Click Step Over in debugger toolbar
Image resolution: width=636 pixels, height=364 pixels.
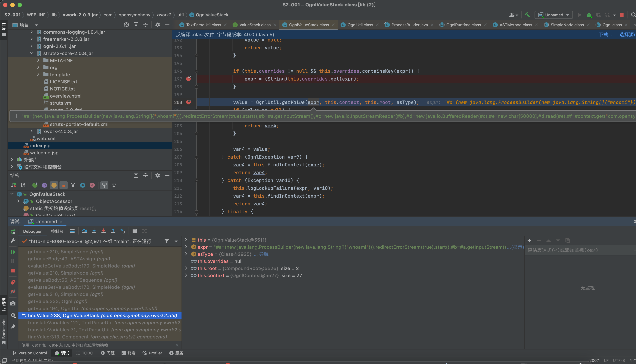(84, 231)
